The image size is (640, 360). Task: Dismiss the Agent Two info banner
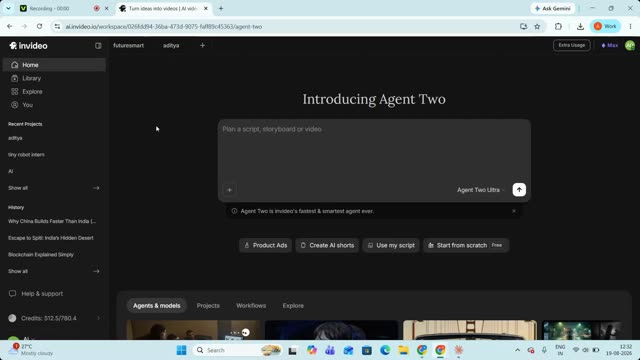pyautogui.click(x=513, y=211)
